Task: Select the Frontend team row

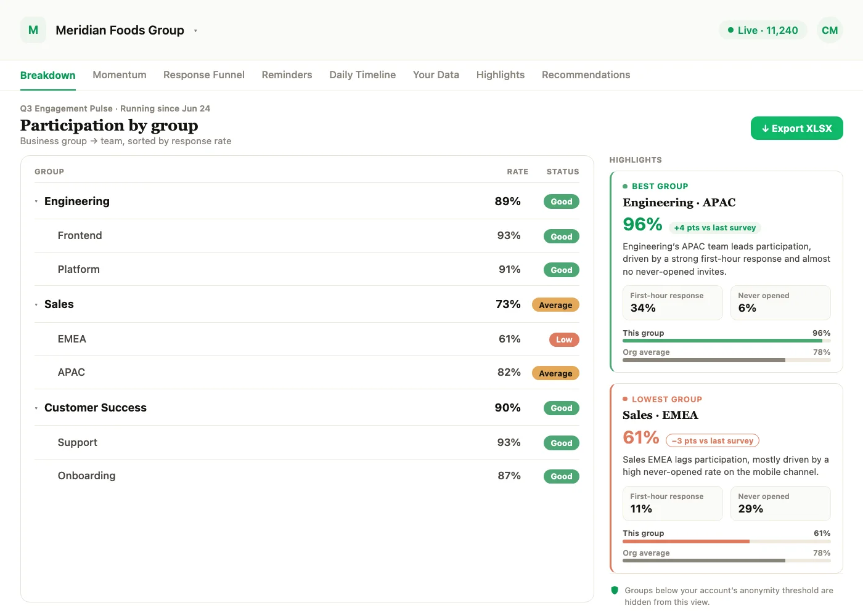Action: 306,236
